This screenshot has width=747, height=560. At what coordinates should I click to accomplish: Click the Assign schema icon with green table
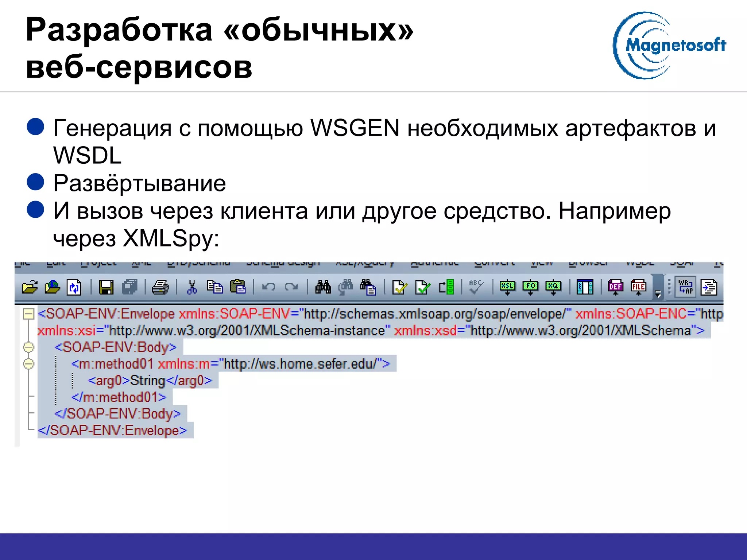click(446, 287)
